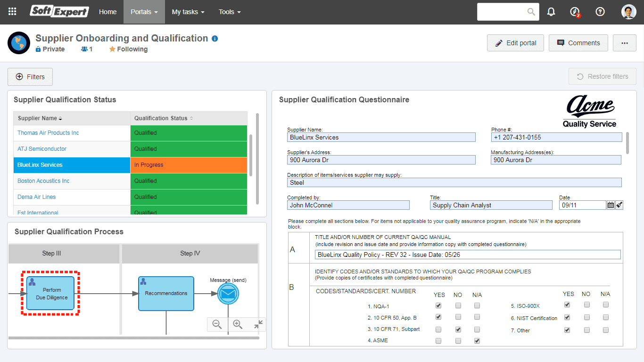Open the Comments button
Image resolution: width=644 pixels, height=362 pixels.
click(578, 43)
